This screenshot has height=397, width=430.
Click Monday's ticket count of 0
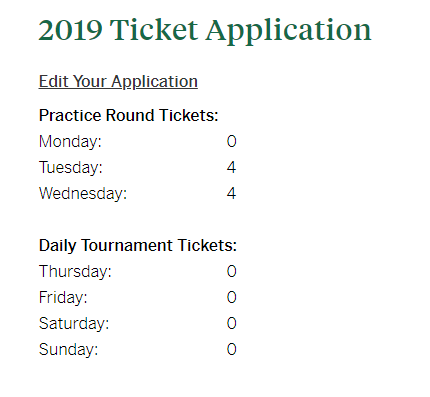click(x=232, y=141)
